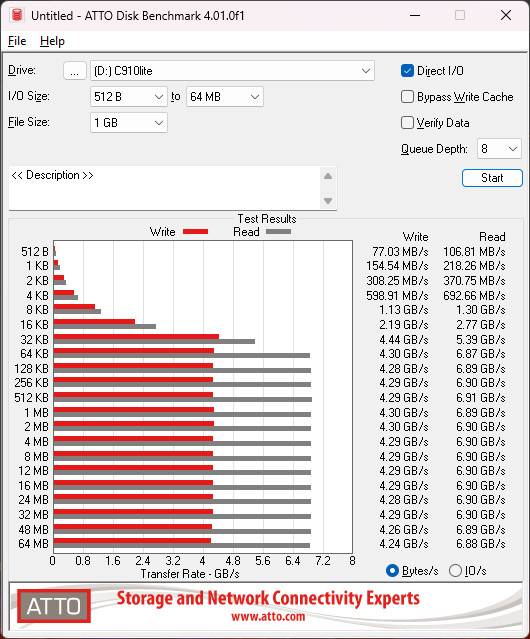Click the 512 B row label in chart
The height and width of the screenshot is (639, 530).
35,252
